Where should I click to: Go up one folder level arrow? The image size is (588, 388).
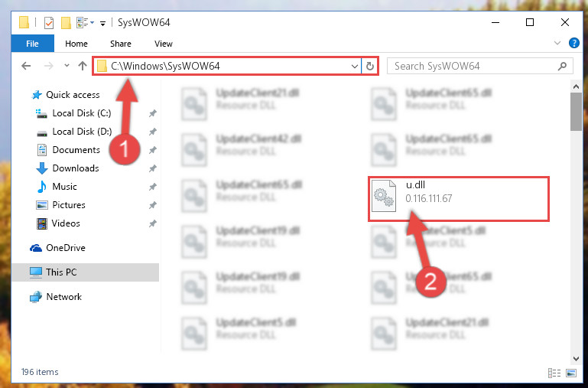[82, 66]
